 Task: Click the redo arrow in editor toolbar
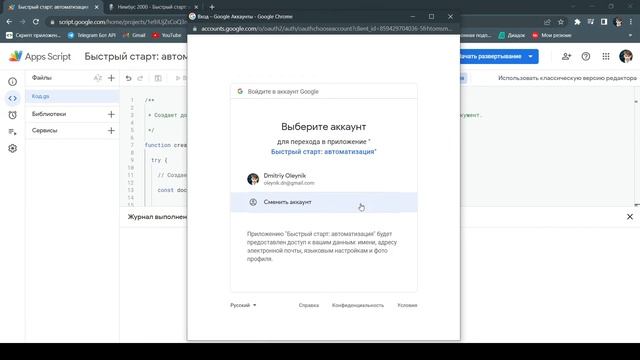click(140, 78)
